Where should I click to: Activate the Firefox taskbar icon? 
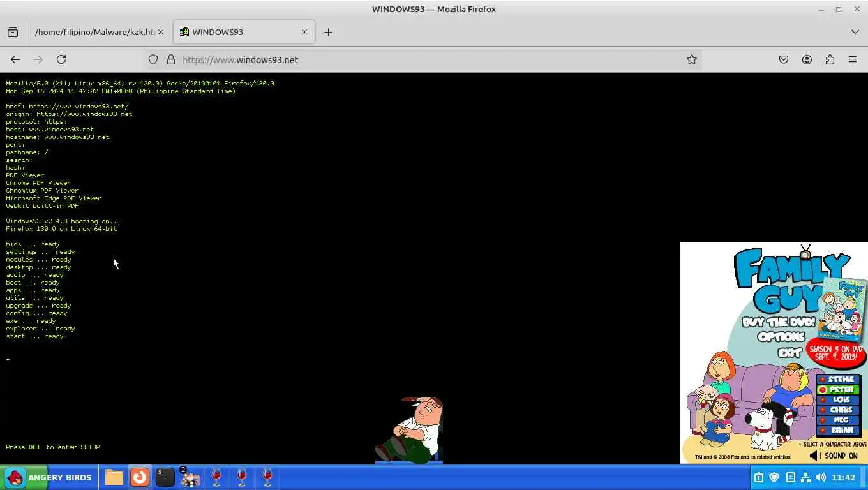point(139,477)
